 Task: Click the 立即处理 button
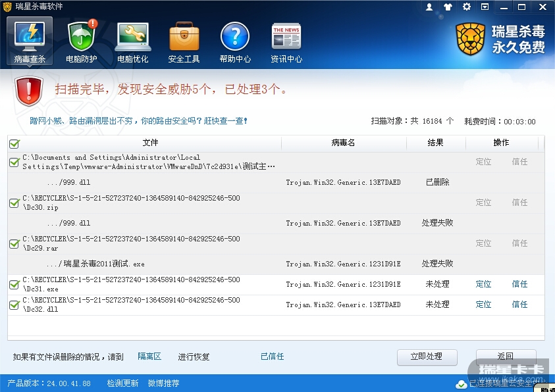click(x=427, y=357)
